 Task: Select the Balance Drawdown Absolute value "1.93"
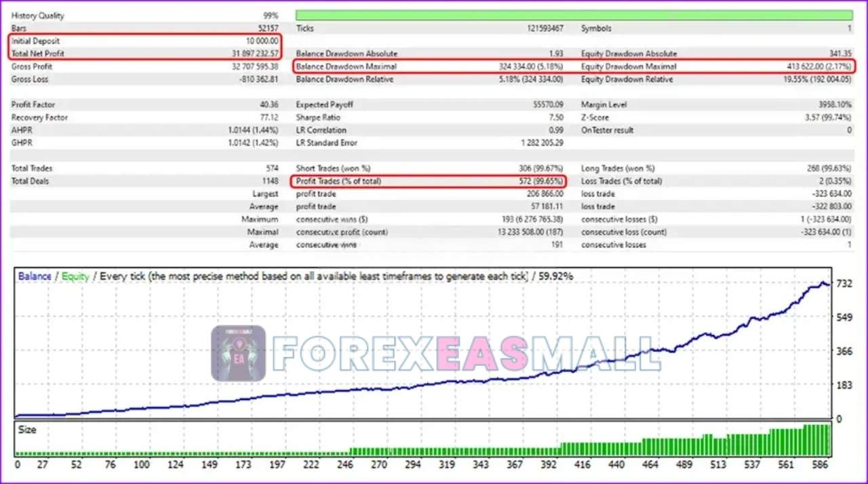click(x=556, y=54)
